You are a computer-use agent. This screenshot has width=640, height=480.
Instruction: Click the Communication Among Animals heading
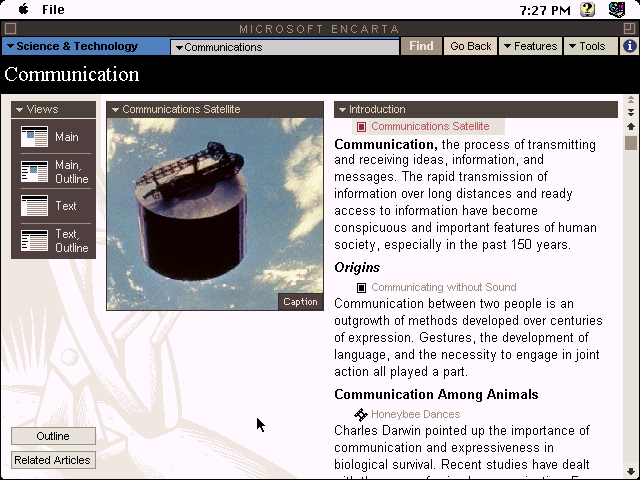(436, 394)
